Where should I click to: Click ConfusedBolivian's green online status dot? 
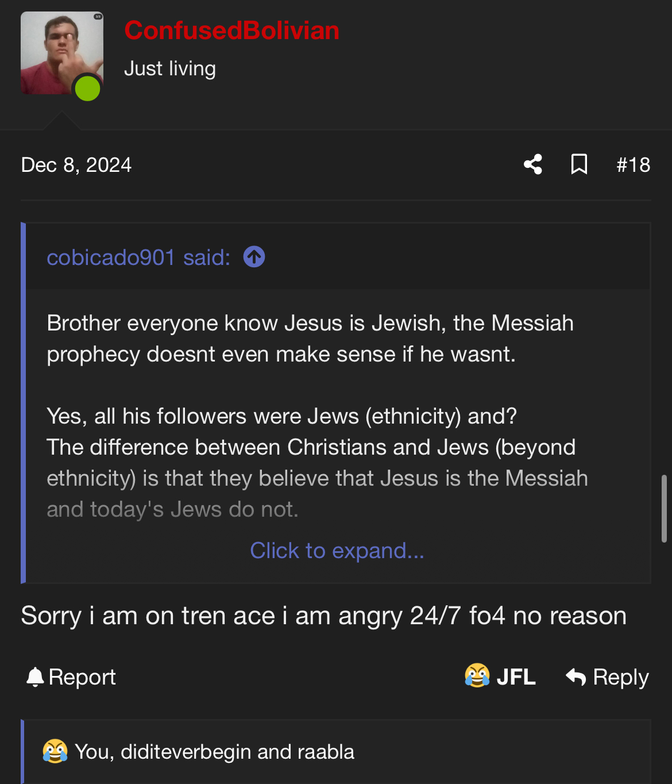[x=87, y=89]
